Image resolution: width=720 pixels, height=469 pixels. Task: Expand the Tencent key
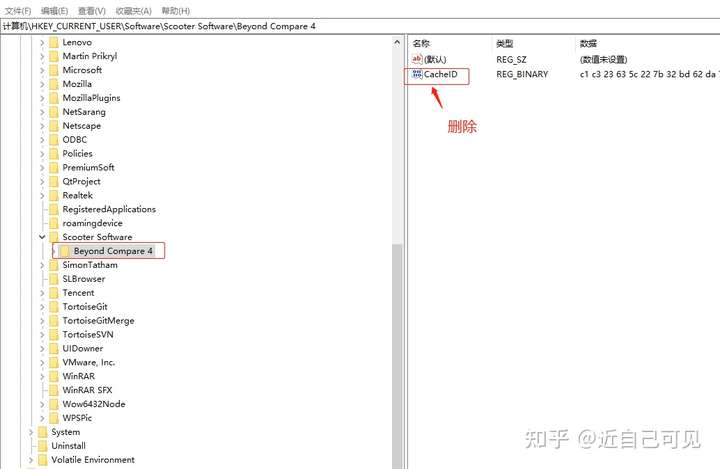(42, 293)
